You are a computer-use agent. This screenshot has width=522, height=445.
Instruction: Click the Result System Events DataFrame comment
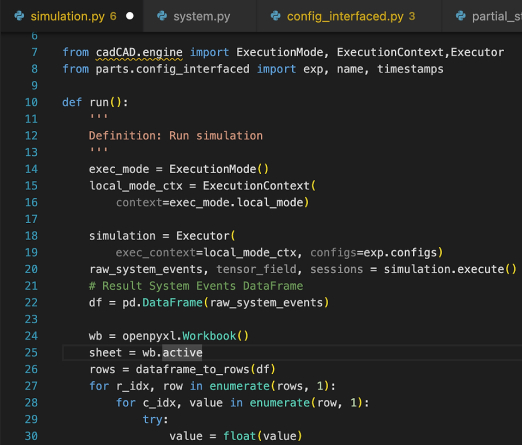(196, 286)
